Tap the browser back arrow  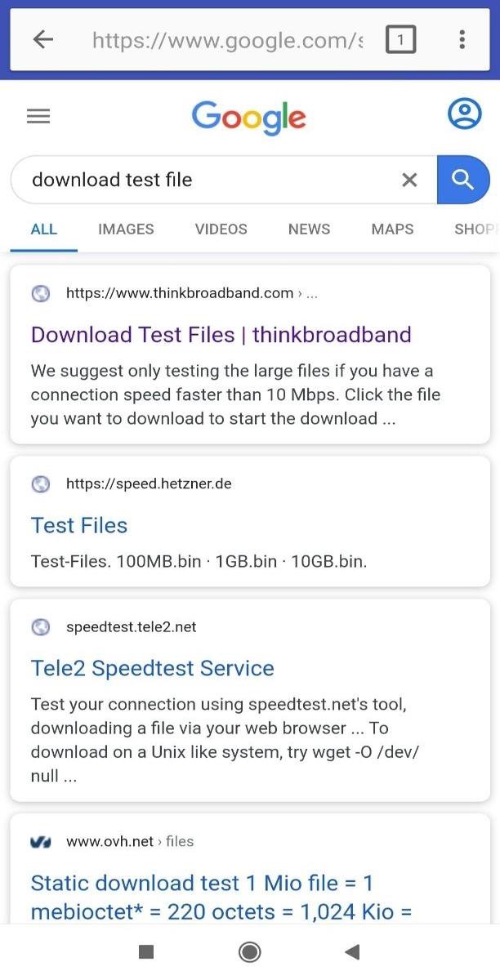click(42, 39)
